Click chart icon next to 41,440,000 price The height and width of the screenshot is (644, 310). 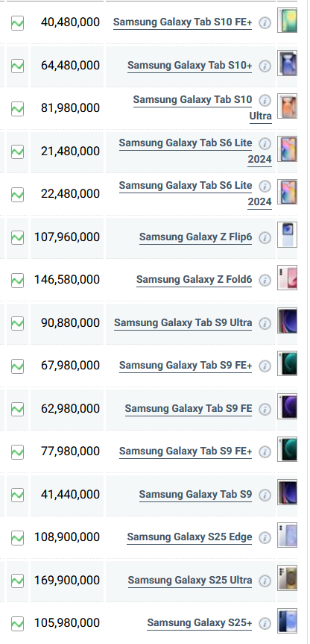17,495
